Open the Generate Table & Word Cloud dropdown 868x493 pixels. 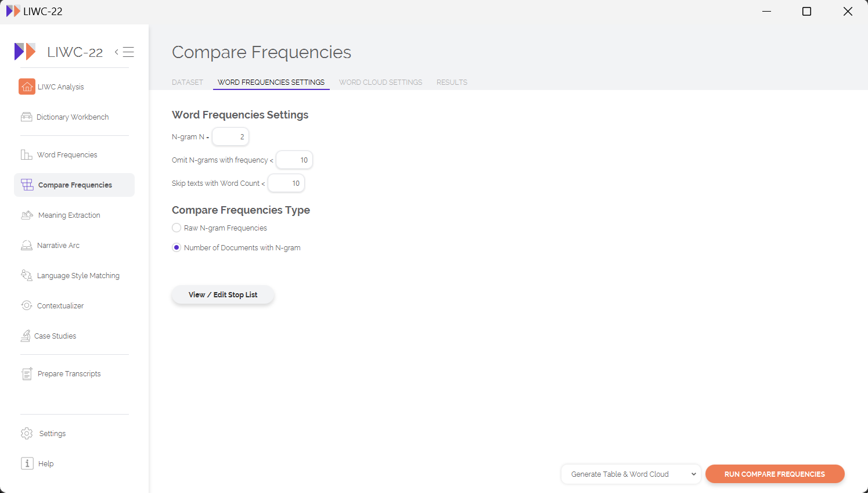(631, 474)
